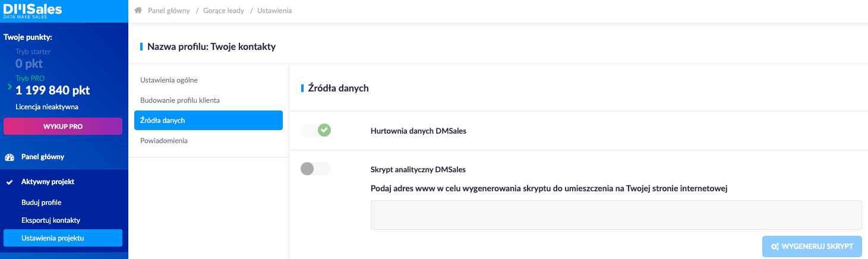
Task: Click the home icon in breadcrumb
Action: click(x=138, y=11)
